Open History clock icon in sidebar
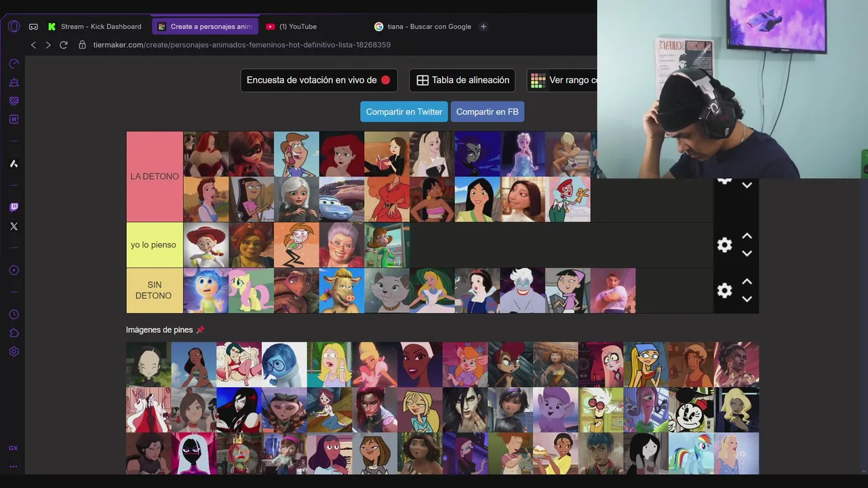Image resolution: width=868 pixels, height=488 pixels. [14, 314]
